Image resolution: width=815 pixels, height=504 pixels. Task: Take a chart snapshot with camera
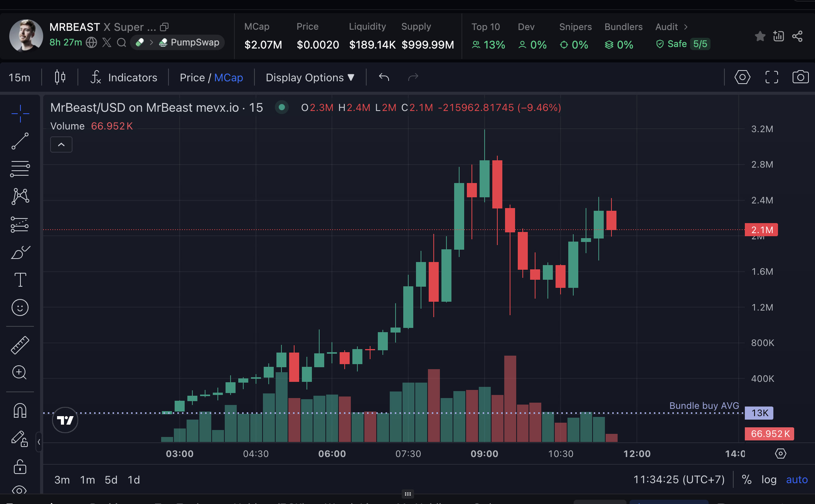(x=801, y=77)
